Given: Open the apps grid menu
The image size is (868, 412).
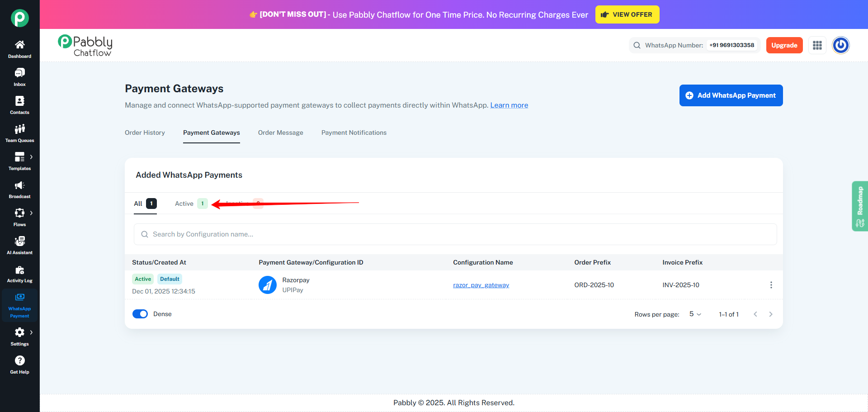Looking at the screenshot, I should 817,45.
